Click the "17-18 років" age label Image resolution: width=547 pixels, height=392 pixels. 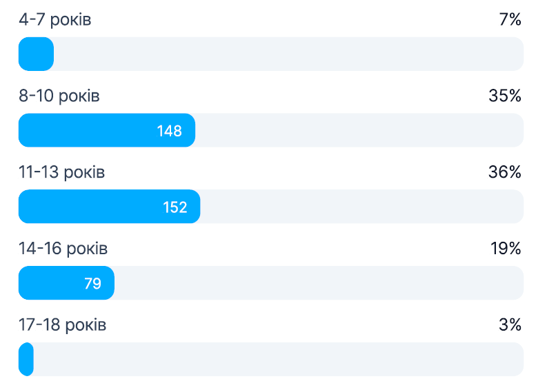62,324
